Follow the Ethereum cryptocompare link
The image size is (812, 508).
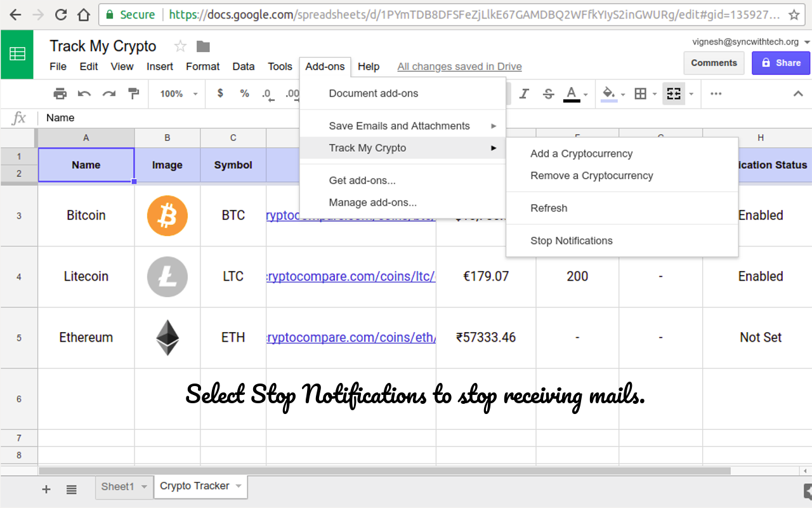point(351,337)
